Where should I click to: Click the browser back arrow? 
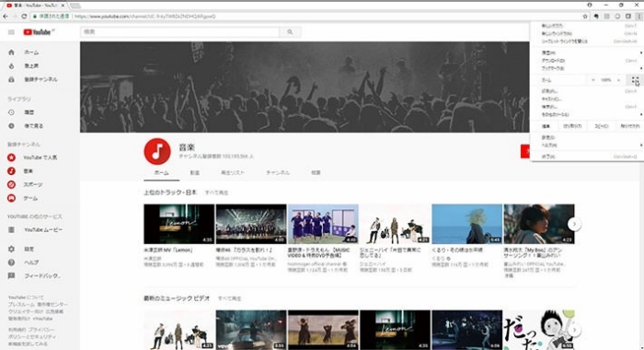[6, 17]
